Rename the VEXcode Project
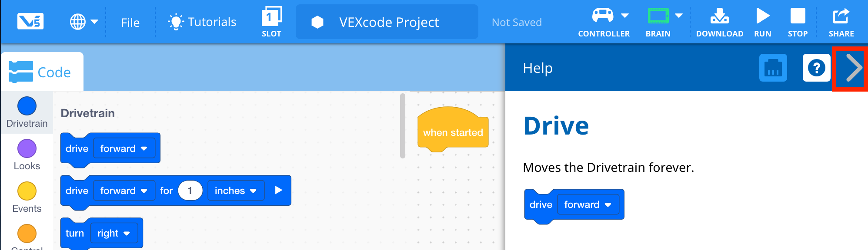This screenshot has width=868, height=250. 387,22
